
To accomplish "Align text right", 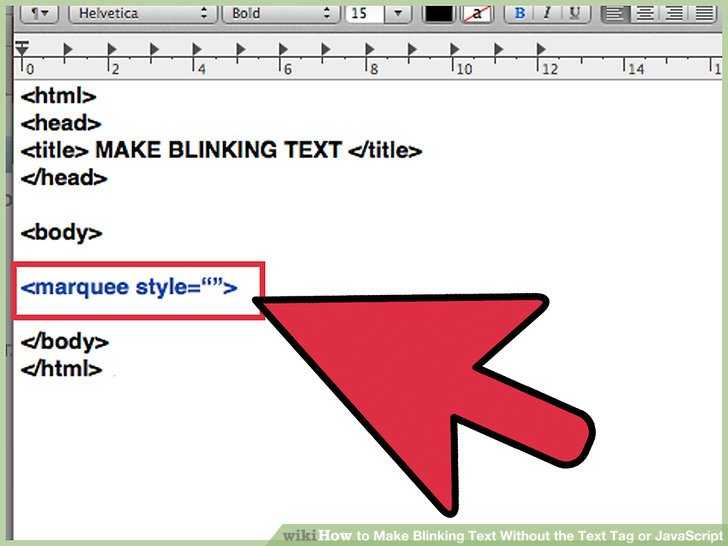I will (674, 14).
